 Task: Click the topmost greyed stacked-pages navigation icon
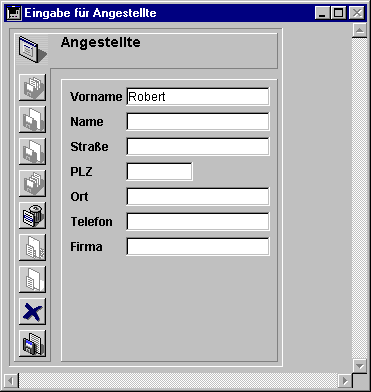click(x=32, y=87)
